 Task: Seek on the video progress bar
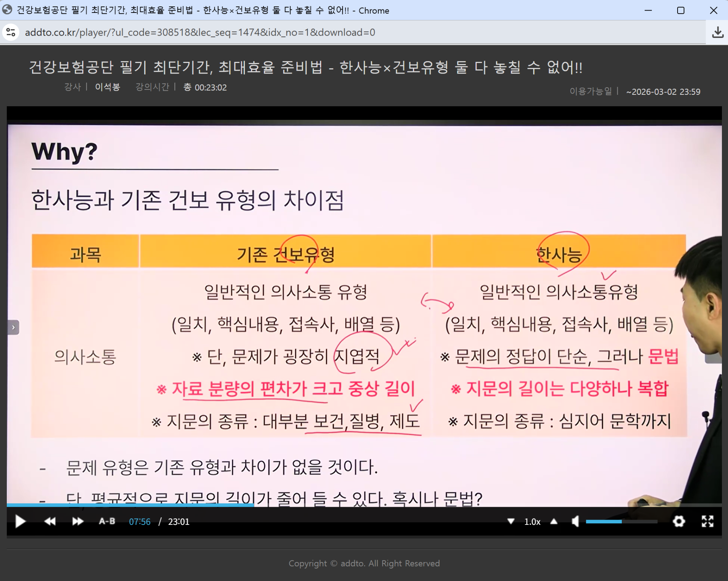[364, 505]
